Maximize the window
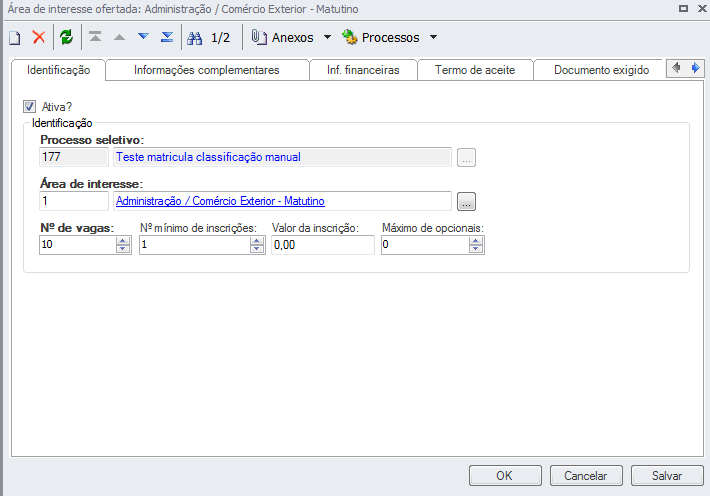This screenshot has width=710, height=496. (x=683, y=9)
